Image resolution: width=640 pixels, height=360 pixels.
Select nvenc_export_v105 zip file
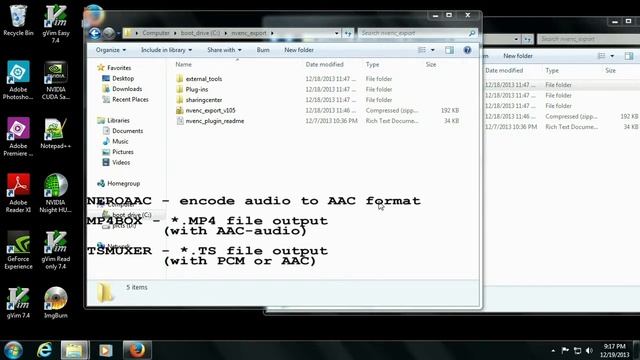pos(206,111)
